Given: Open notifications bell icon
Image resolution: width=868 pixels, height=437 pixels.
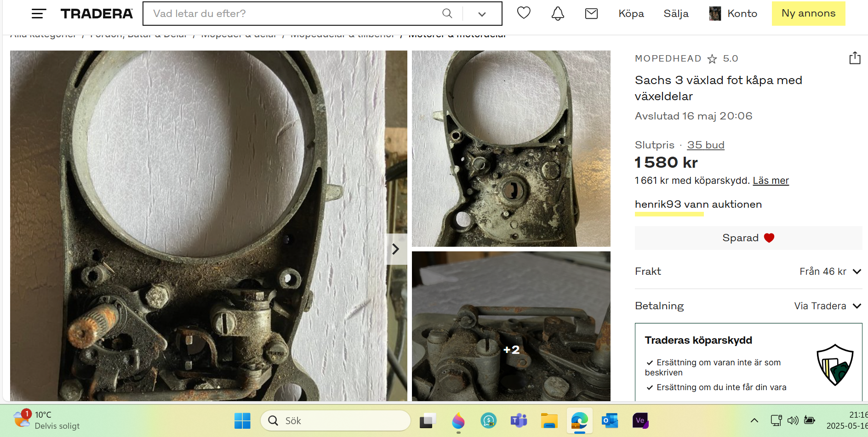Looking at the screenshot, I should coord(558,14).
